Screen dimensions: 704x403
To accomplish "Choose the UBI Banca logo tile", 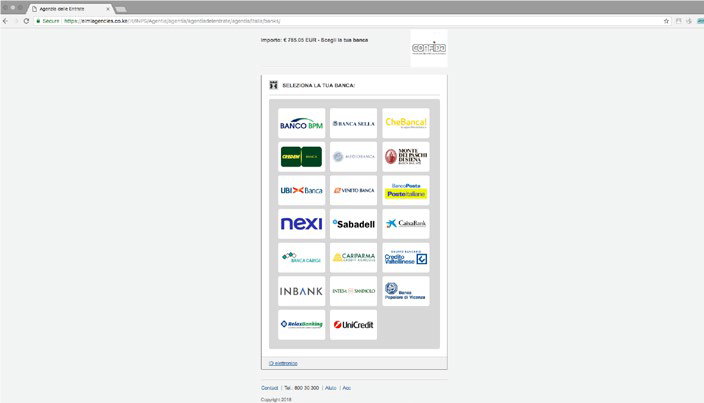I will click(301, 190).
